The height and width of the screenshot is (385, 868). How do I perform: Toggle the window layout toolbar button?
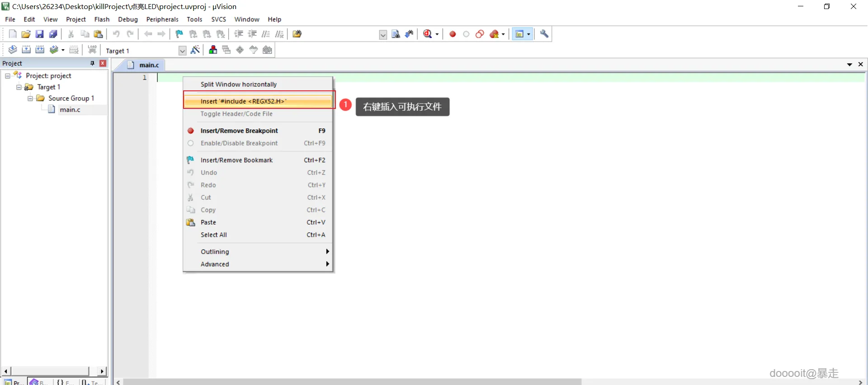[519, 34]
